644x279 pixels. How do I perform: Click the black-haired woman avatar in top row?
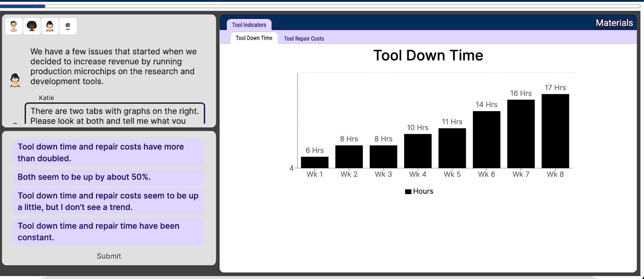[50, 26]
